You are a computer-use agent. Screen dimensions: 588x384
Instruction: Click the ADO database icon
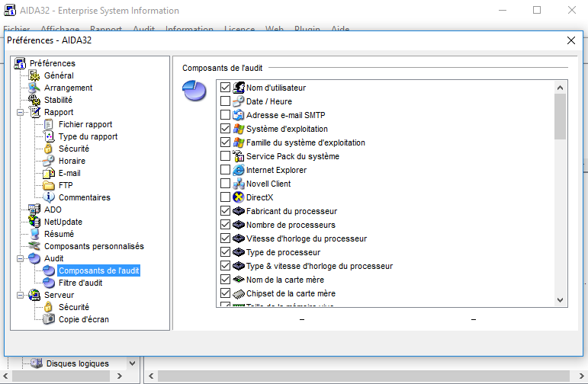click(34, 210)
